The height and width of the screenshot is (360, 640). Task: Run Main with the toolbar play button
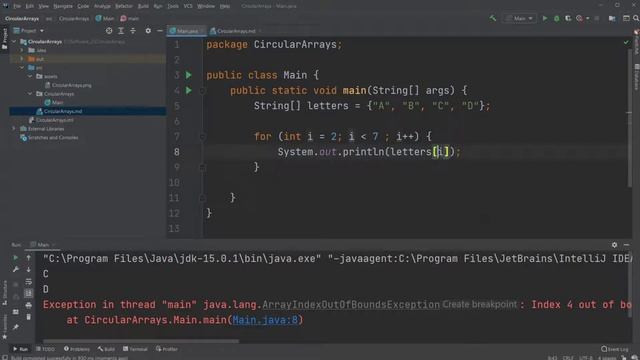(544, 18)
